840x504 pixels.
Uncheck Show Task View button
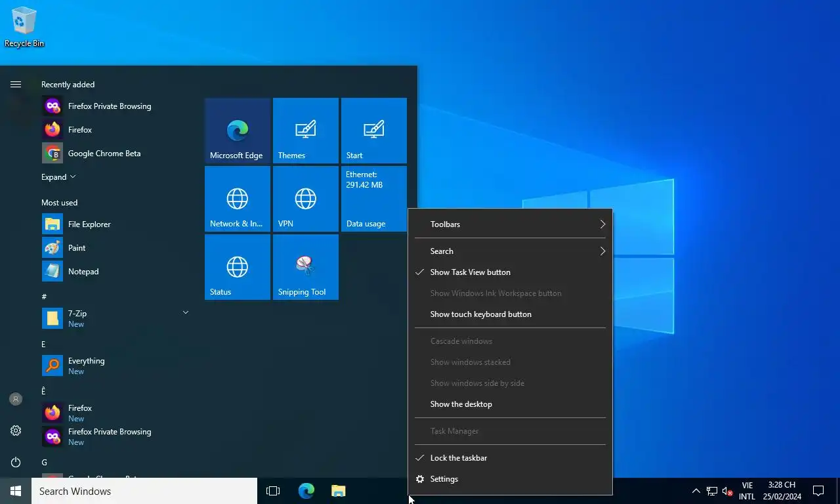point(510,272)
